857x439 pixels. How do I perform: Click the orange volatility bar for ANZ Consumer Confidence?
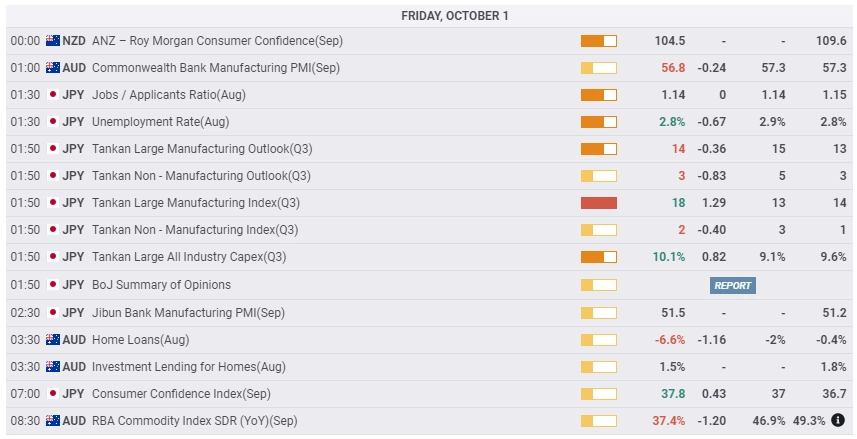[598, 41]
